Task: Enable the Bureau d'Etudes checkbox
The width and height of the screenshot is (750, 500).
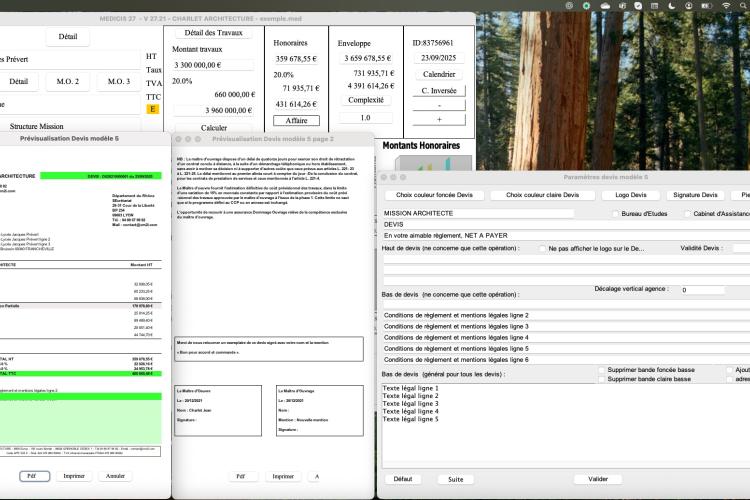Action: pos(616,214)
